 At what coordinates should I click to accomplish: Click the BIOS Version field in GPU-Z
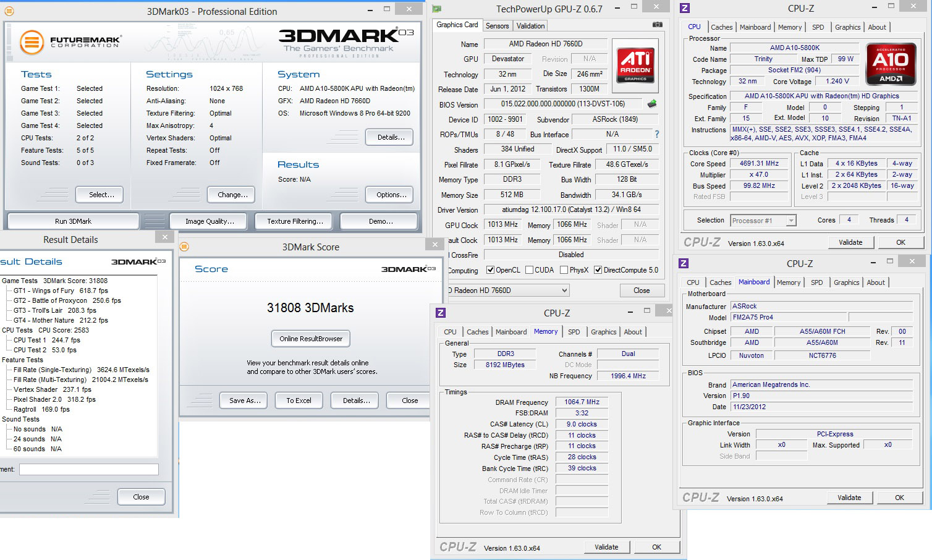click(x=563, y=104)
